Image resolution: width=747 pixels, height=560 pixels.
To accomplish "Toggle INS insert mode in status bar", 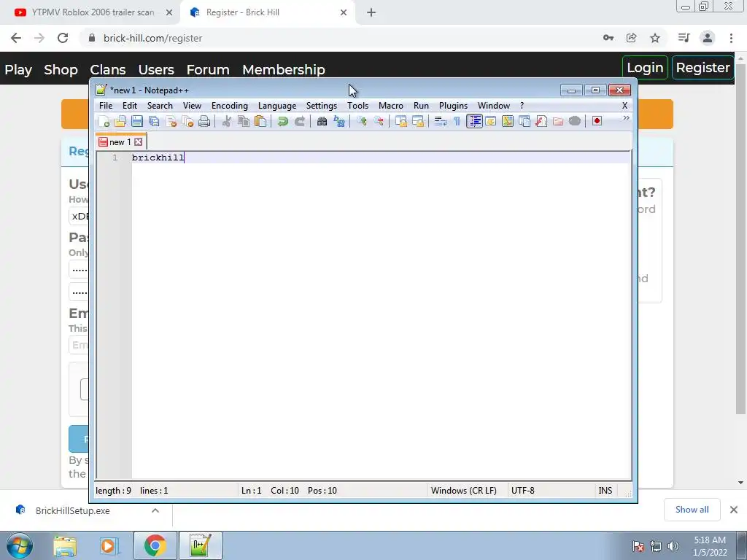I will click(605, 491).
